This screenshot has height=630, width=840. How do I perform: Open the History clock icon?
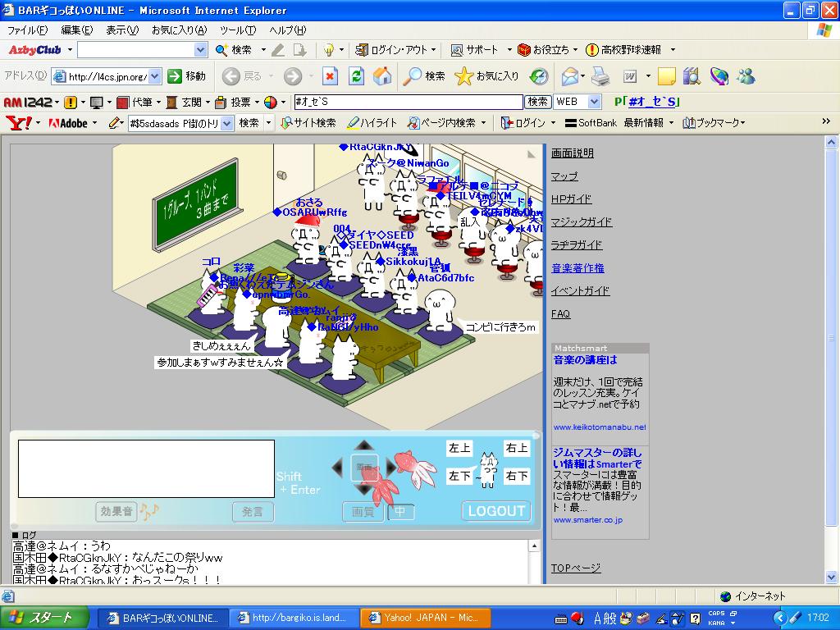539,76
